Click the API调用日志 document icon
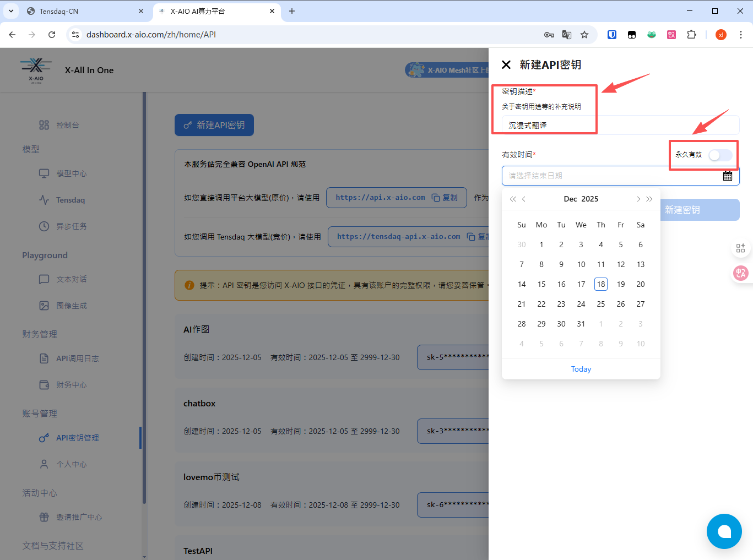This screenshot has width=753, height=560. [44, 358]
